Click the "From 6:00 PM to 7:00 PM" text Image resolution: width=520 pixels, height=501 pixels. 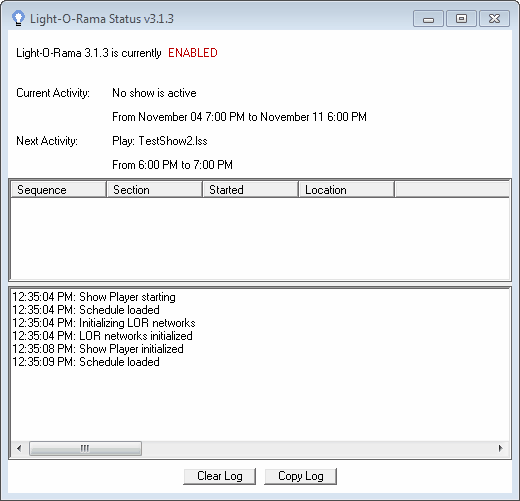click(x=172, y=165)
